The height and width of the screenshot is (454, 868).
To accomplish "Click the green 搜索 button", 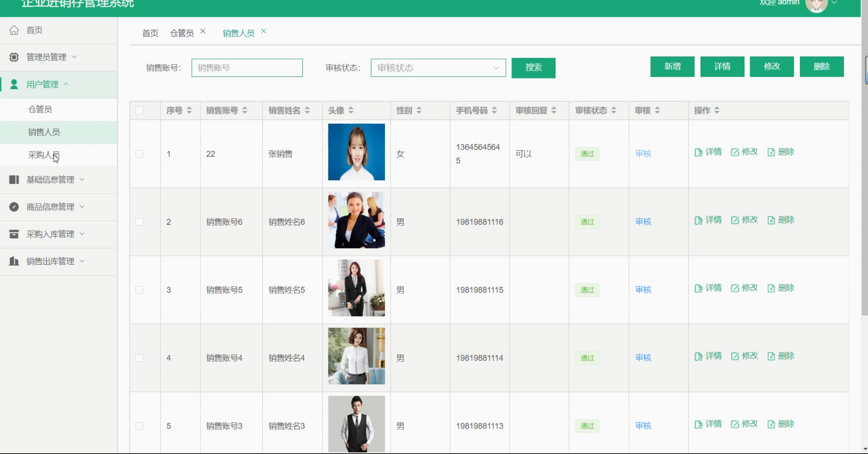I will [x=533, y=68].
